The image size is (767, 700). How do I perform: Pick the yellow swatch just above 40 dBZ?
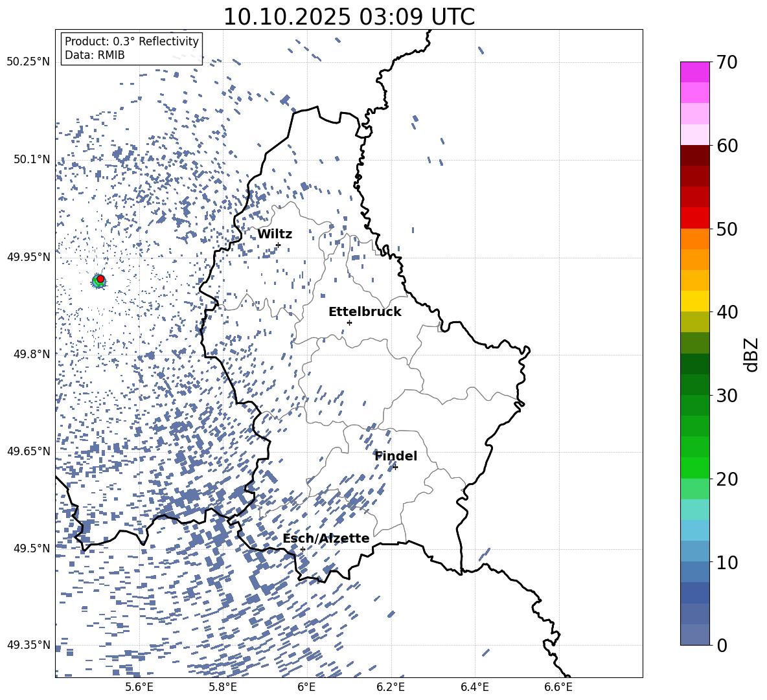(694, 301)
